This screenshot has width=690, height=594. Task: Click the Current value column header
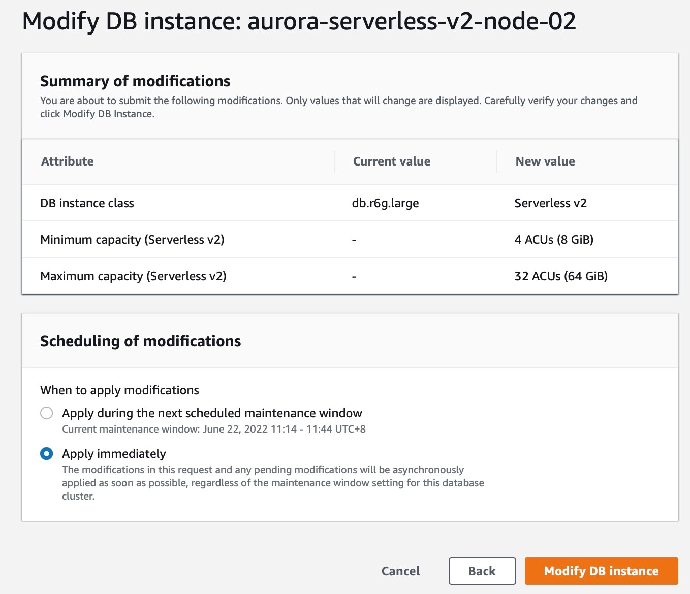[391, 161]
